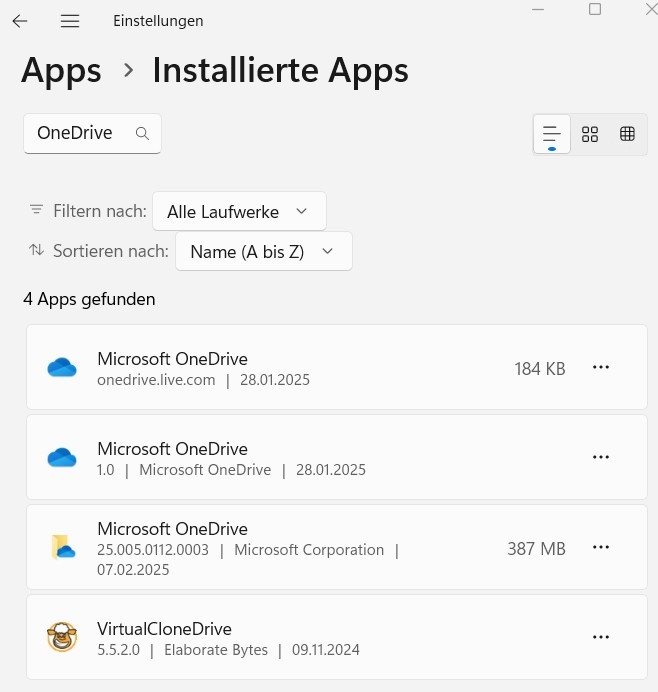Click the onedrive.live.com text
The image size is (658, 692).
pyautogui.click(x=156, y=380)
